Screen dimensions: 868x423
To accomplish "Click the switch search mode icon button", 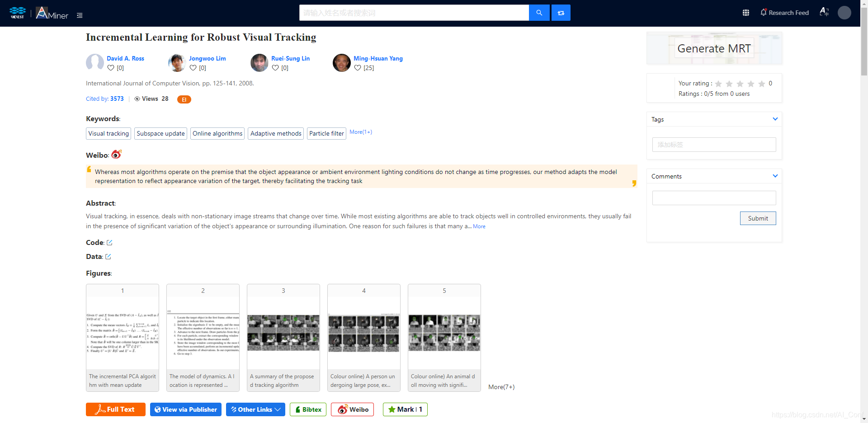I will 561,13.
